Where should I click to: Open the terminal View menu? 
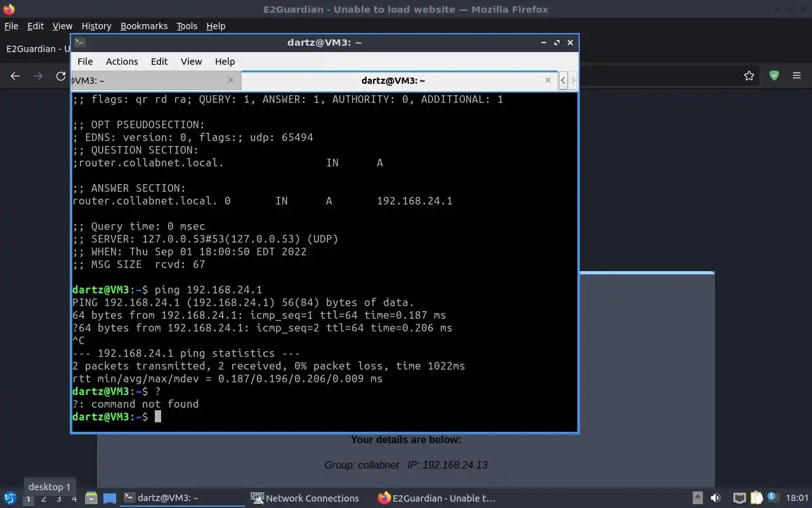[x=191, y=62]
